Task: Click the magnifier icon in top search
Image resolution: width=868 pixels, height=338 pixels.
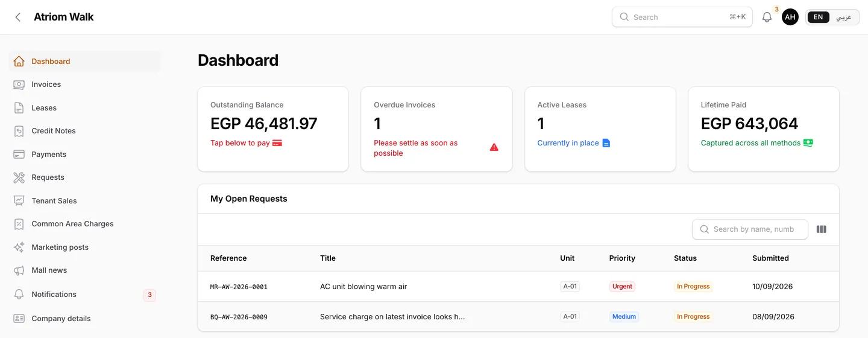Action: click(x=624, y=17)
